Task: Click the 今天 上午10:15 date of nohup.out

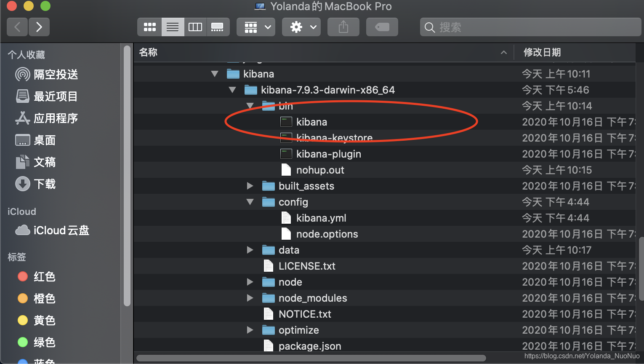Action: point(557,170)
